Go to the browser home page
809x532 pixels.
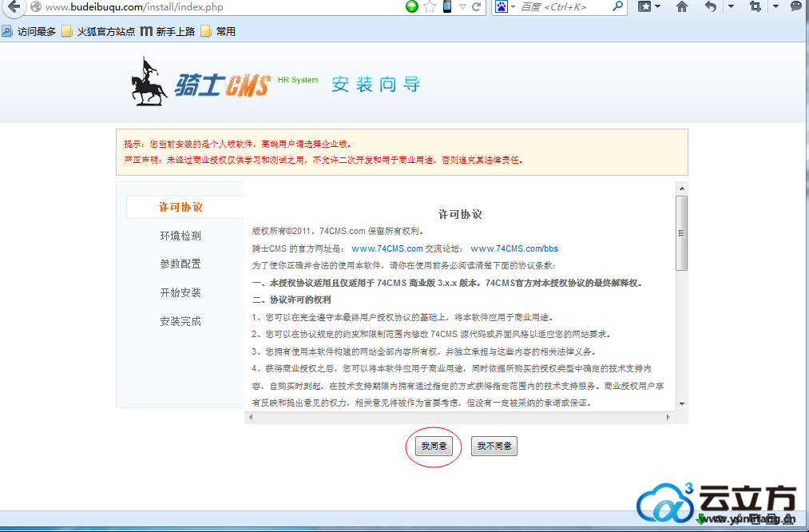[681, 6]
